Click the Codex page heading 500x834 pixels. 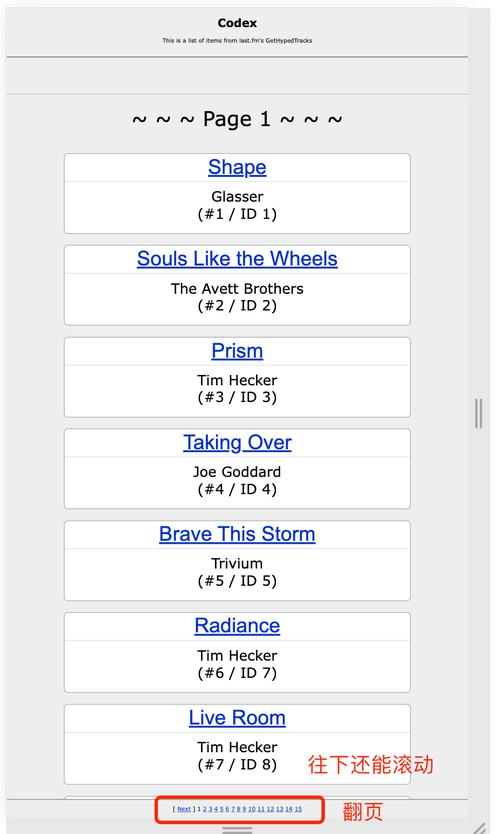[x=237, y=23]
